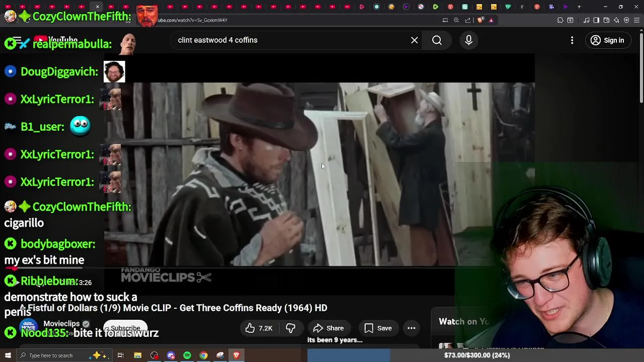Click 'B1_user' chat username
The image size is (644, 362).
(x=42, y=127)
